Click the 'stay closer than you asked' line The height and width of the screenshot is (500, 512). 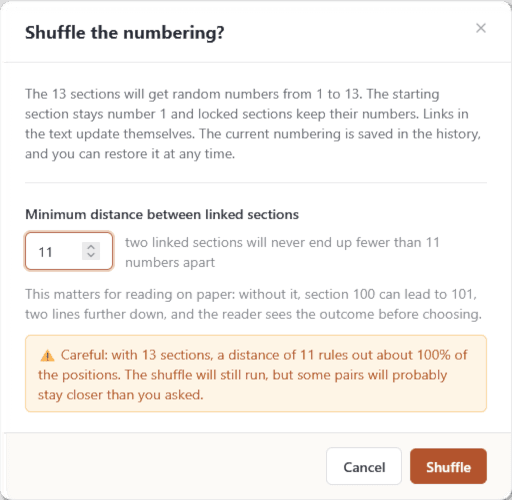click(121, 395)
